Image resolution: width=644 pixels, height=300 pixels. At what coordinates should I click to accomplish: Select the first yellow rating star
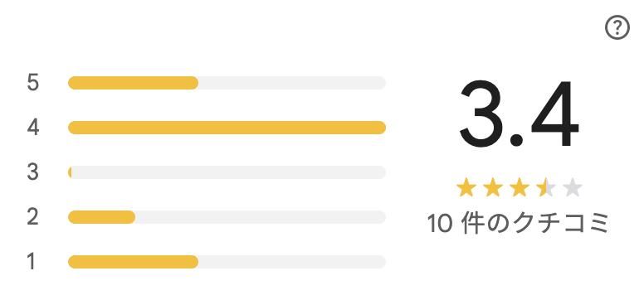(x=466, y=188)
